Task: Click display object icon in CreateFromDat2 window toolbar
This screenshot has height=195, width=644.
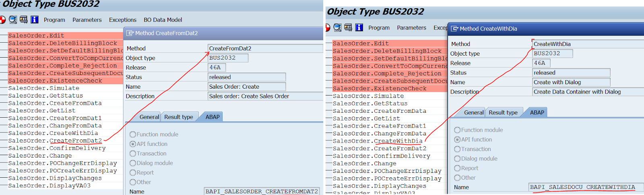Action: click(24, 19)
